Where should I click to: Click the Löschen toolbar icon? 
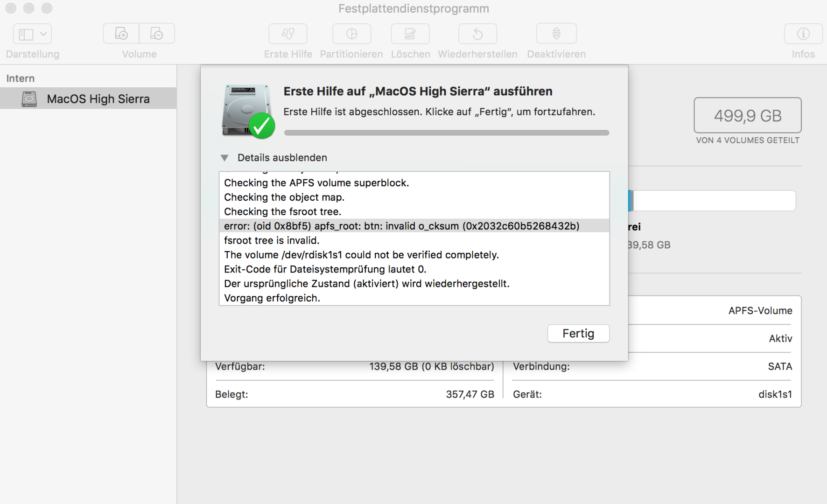pyautogui.click(x=410, y=34)
